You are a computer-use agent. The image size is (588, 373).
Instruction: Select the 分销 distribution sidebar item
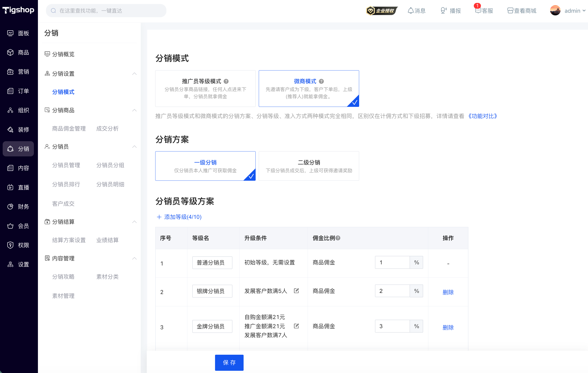(18, 149)
